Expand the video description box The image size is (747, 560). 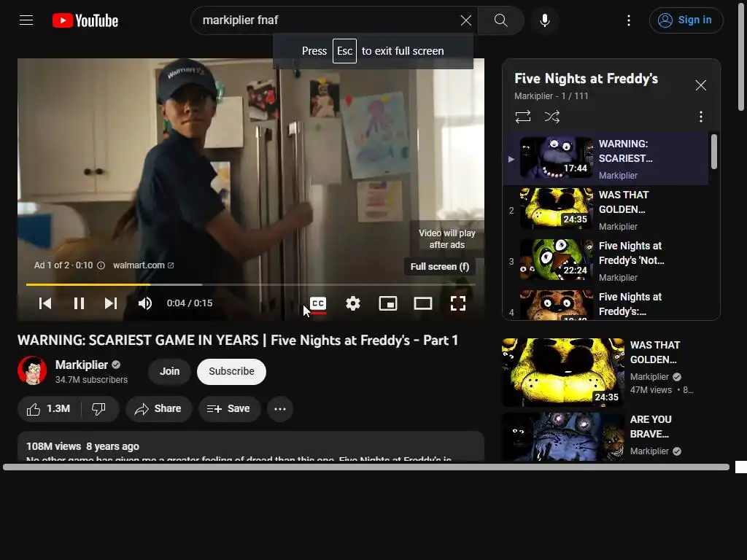pyautogui.click(x=251, y=447)
